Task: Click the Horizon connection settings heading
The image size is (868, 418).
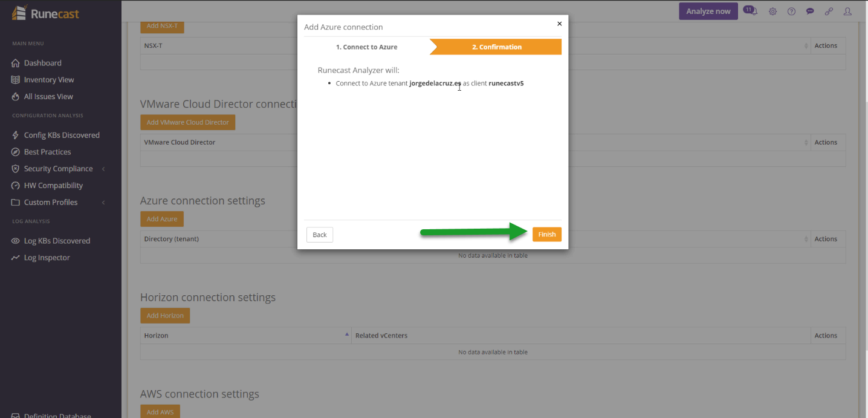Action: tap(208, 298)
